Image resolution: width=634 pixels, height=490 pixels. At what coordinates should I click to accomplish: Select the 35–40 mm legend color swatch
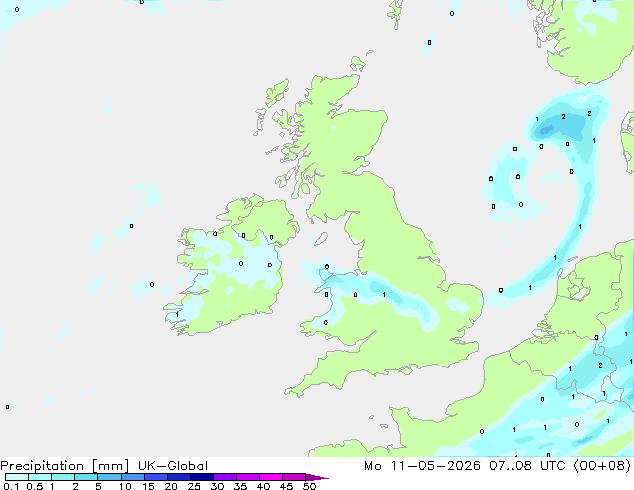pyautogui.click(x=247, y=477)
